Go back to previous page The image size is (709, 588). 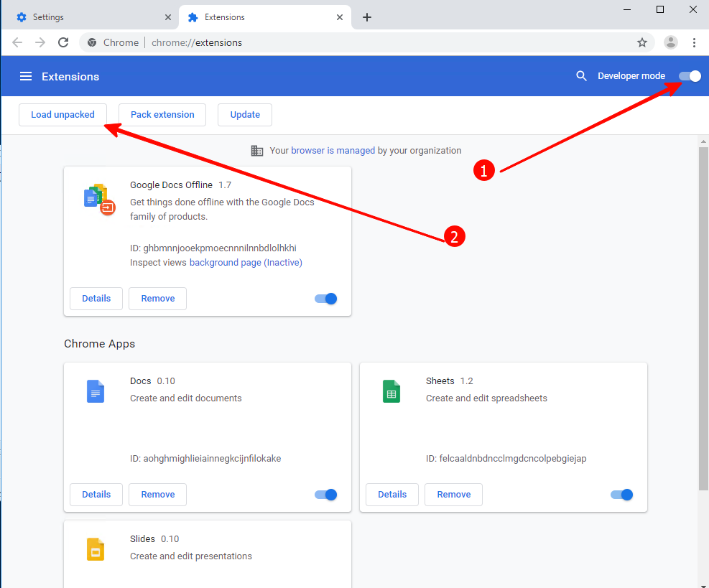coord(17,42)
